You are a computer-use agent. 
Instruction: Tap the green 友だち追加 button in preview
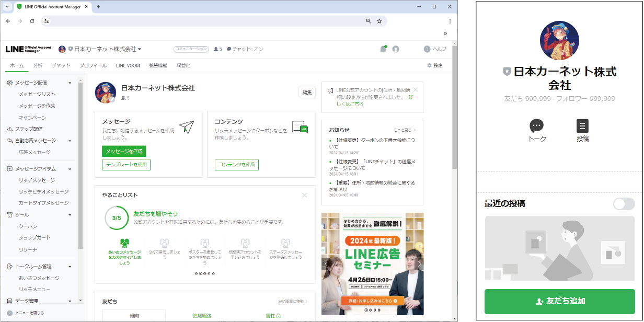click(560, 301)
